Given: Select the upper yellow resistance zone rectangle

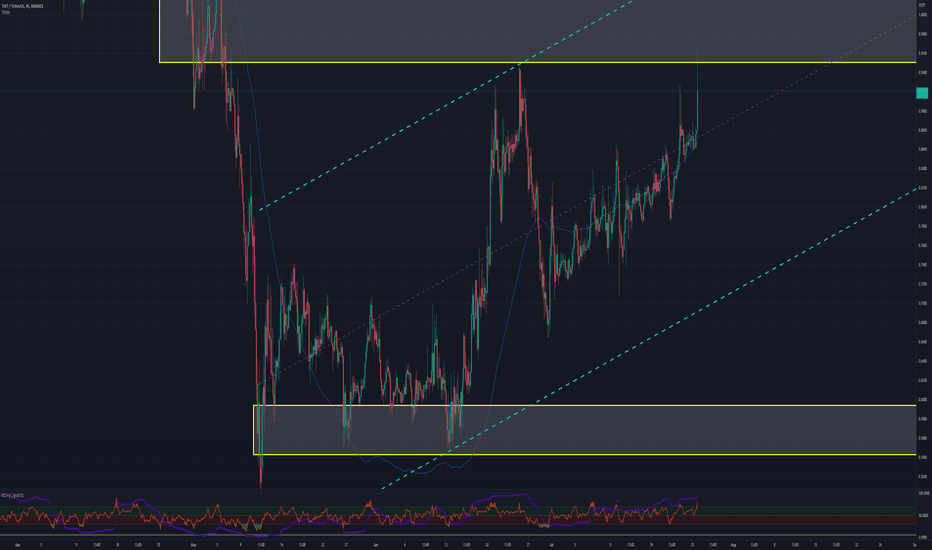Looking at the screenshot, I should (x=538, y=31).
